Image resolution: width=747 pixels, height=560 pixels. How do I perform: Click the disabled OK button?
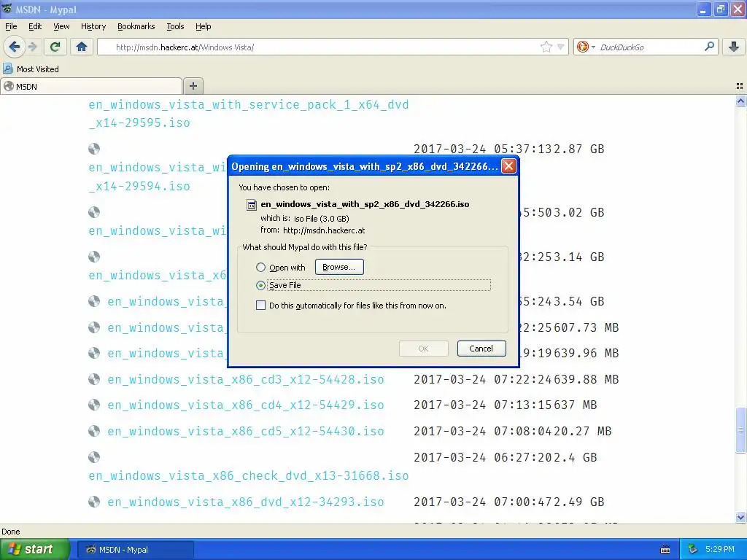pos(424,348)
